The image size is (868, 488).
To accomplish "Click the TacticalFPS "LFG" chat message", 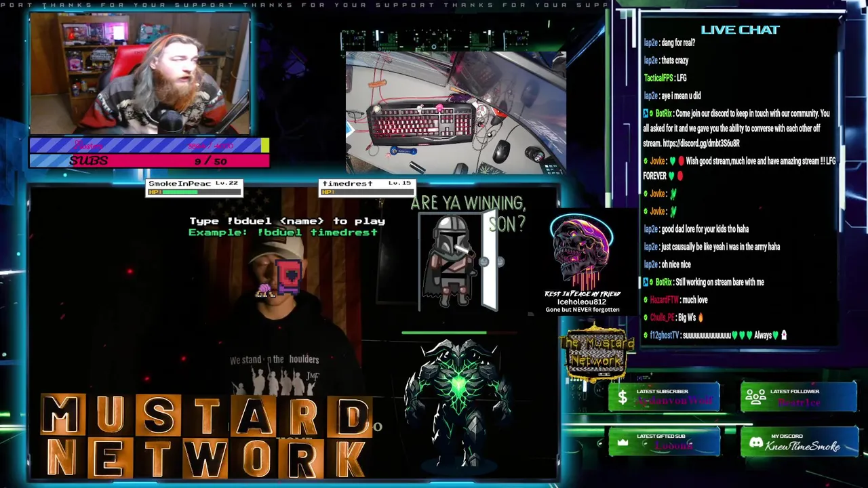I will coord(665,78).
